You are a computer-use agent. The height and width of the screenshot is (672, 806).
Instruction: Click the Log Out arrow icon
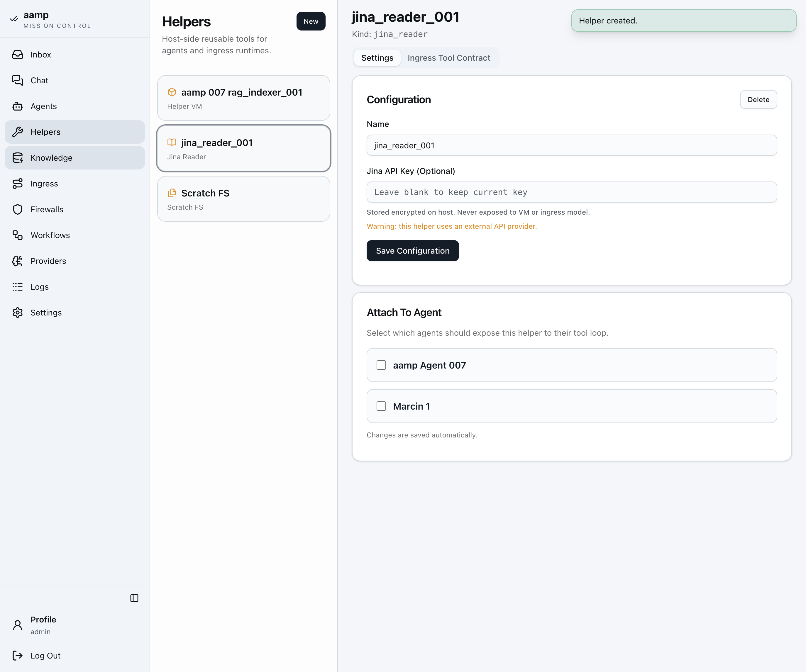coord(18,656)
